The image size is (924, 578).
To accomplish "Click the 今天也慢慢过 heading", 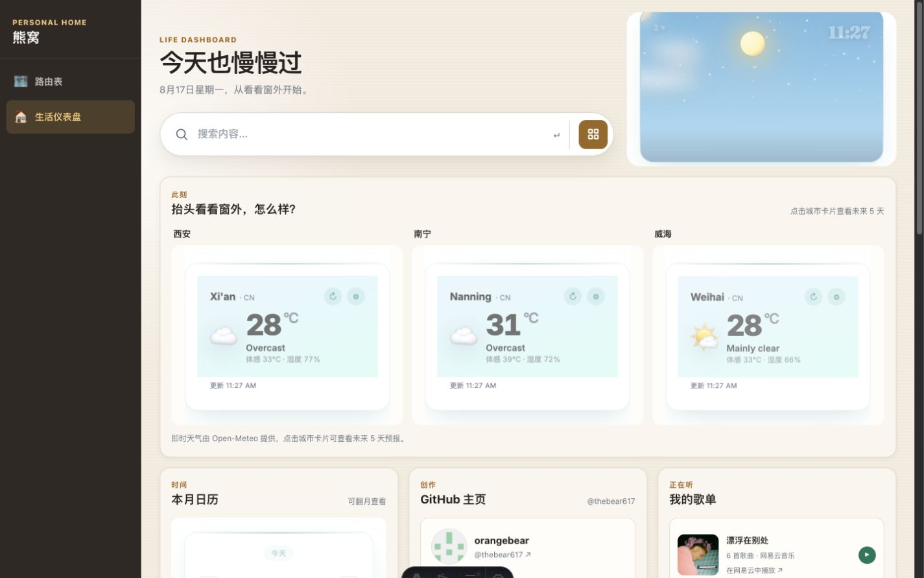I will tap(230, 63).
